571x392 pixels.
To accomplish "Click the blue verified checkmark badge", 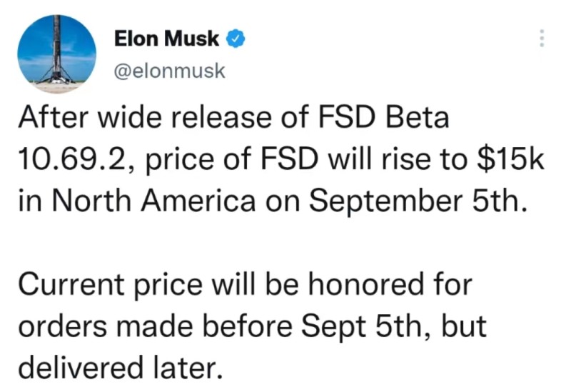I will [x=236, y=40].
